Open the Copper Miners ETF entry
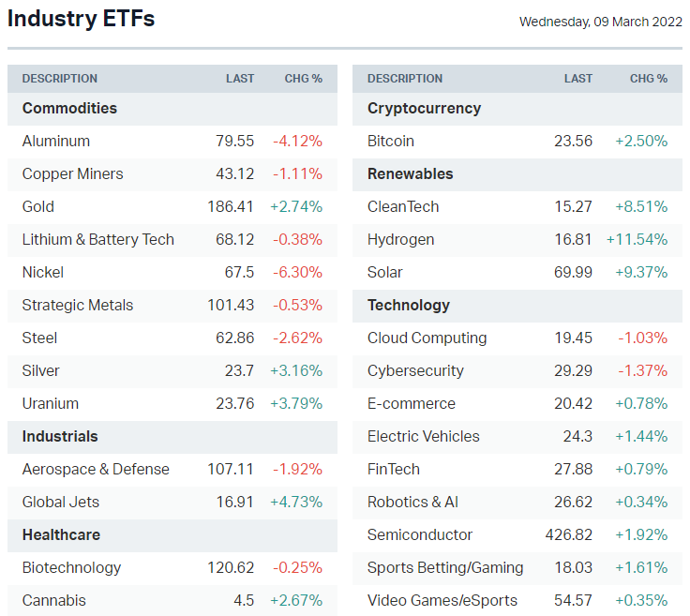 pyautogui.click(x=72, y=173)
